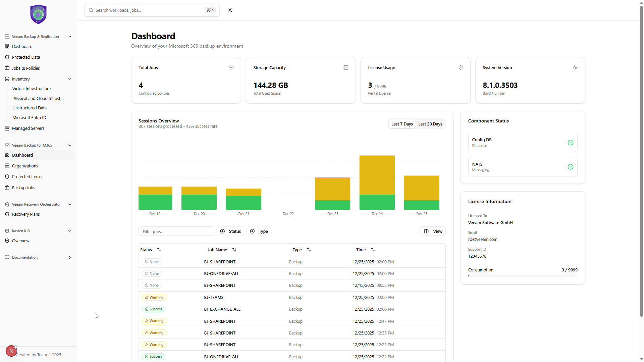This screenshot has width=644, height=362.
Task: Collapse the Veeam Backup & Replication section
Action: 70,37
